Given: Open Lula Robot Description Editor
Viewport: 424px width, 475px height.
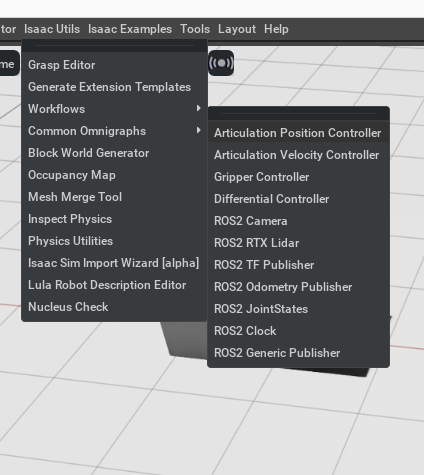Looking at the screenshot, I should [114, 285].
